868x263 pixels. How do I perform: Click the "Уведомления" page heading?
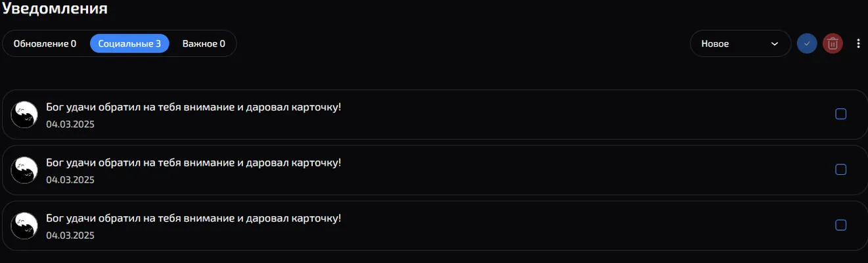(55, 9)
